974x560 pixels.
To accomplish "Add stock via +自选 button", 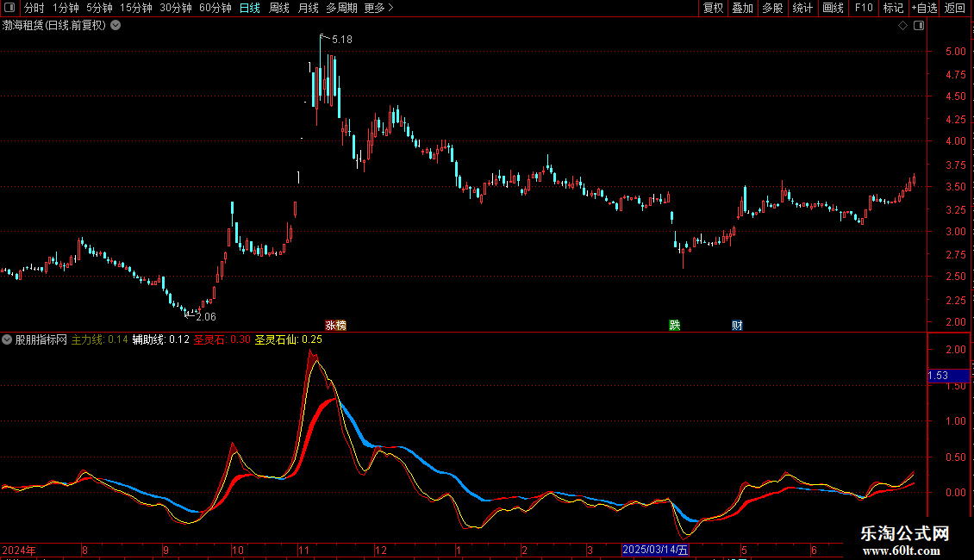I will pos(924,8).
